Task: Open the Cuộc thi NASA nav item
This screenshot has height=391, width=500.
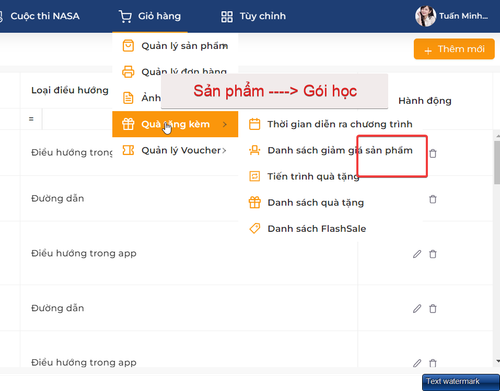Action: (x=45, y=16)
